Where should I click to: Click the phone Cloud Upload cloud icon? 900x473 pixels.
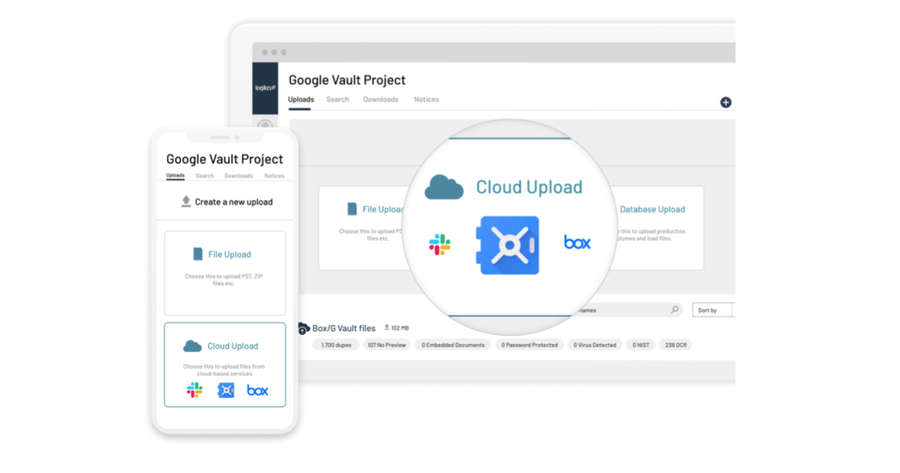(x=192, y=346)
